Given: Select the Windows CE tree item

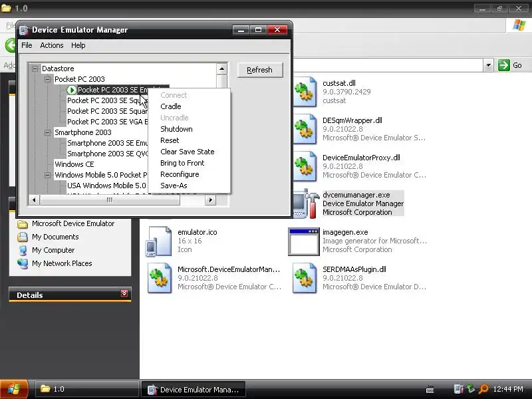Looking at the screenshot, I should click(74, 164).
